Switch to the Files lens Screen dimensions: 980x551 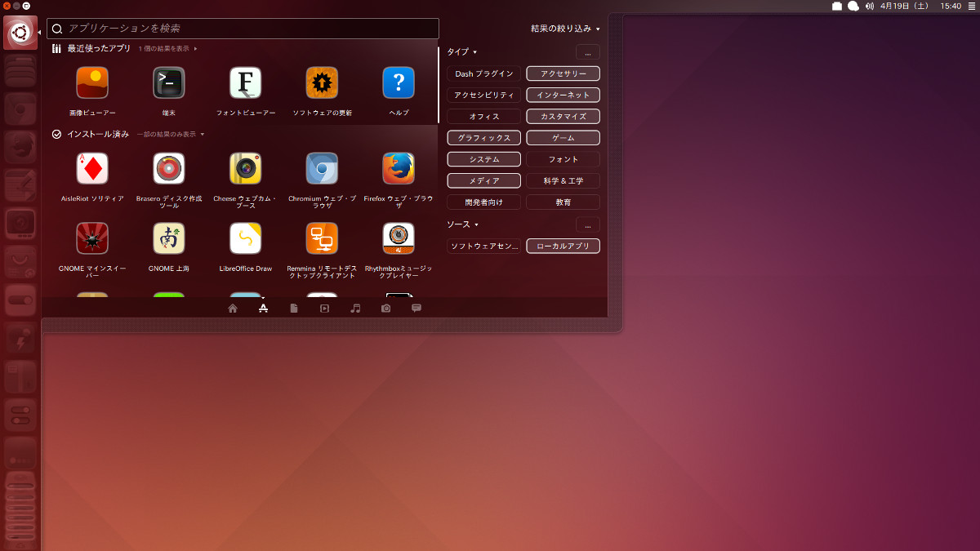pos(294,309)
